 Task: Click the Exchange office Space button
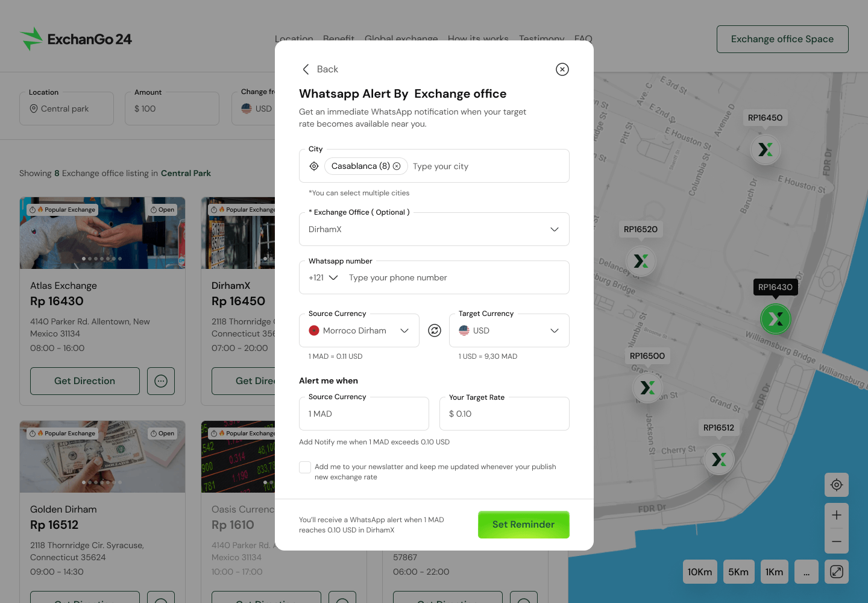point(782,39)
